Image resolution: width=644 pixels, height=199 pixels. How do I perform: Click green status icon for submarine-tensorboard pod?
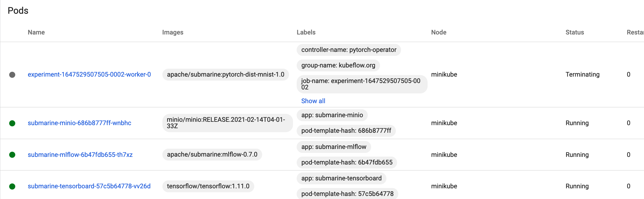click(12, 186)
